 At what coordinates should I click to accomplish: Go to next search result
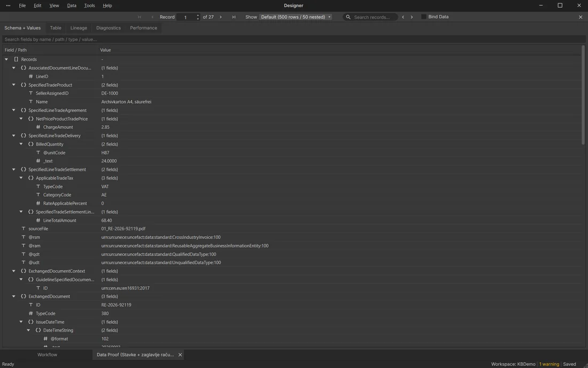(x=412, y=17)
